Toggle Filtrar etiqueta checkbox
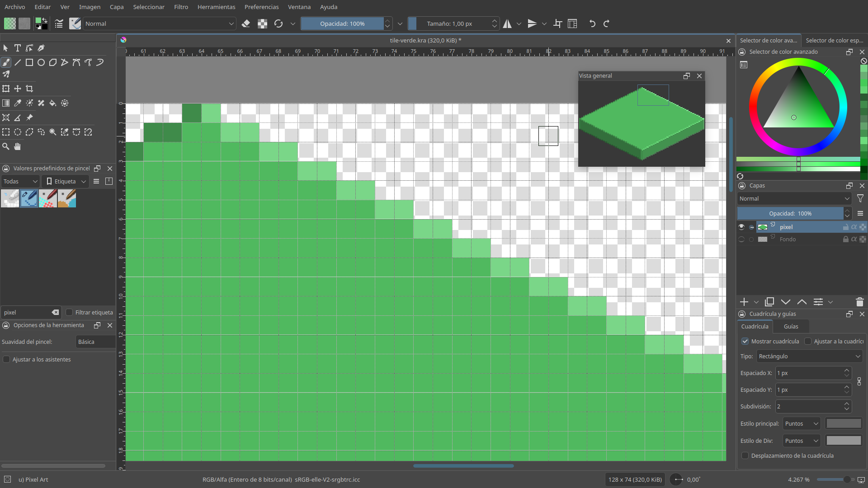 click(x=69, y=312)
